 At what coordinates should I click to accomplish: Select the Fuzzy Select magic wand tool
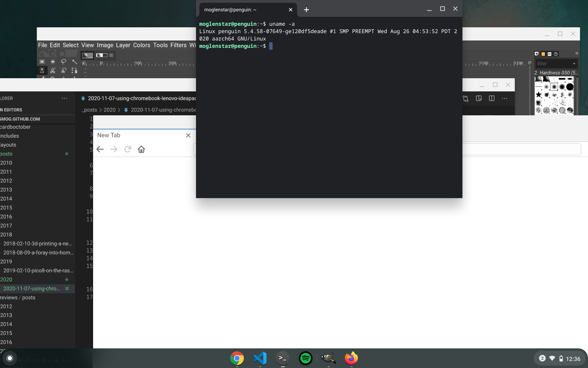tap(74, 62)
